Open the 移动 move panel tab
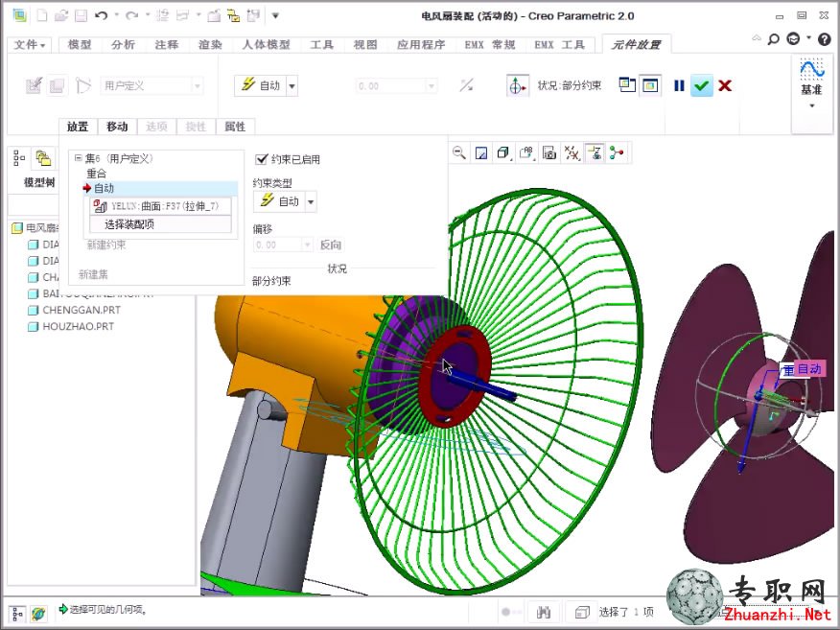This screenshot has width=840, height=630. tap(117, 127)
